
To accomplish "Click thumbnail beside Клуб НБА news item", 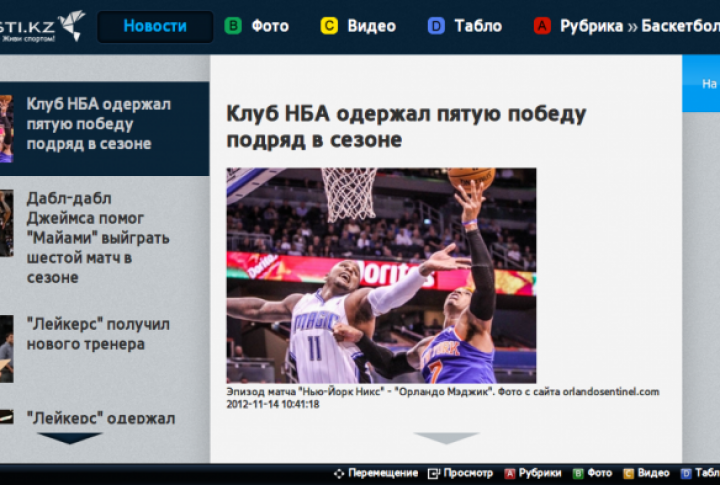I will [x=6, y=129].
